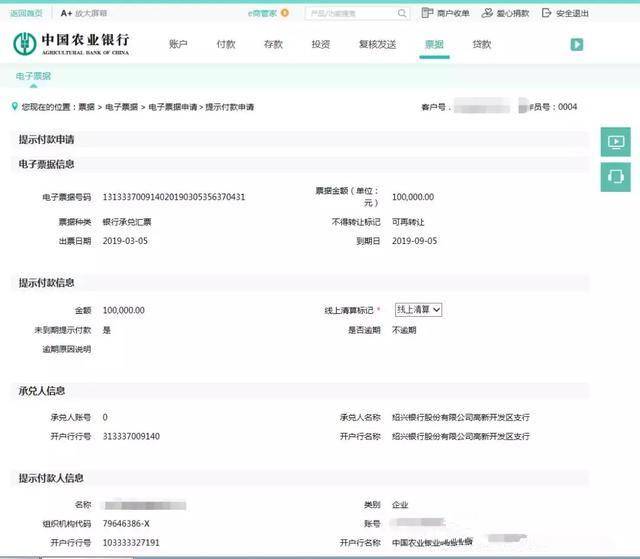Click the Agricultural Bank of China logo
The image size is (640, 559).
71,44
